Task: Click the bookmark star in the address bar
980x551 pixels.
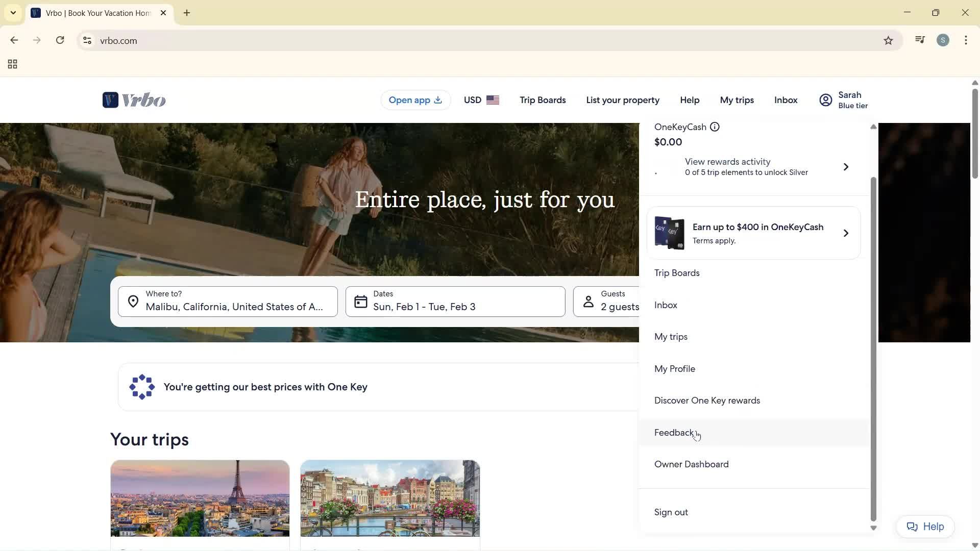Action: pos(888,40)
